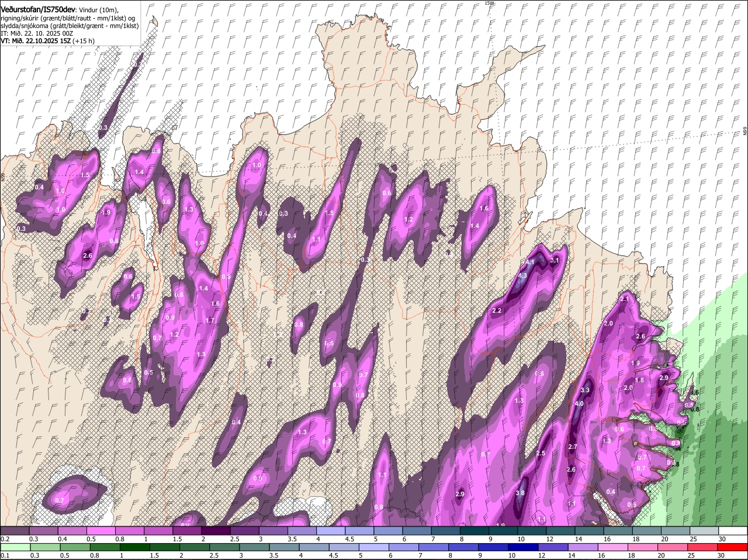Image resolution: width=748 pixels, height=560 pixels.
Task: Select the "IT: Mið. 22. 10. 2025 00Z" line
Action: click(x=36, y=33)
